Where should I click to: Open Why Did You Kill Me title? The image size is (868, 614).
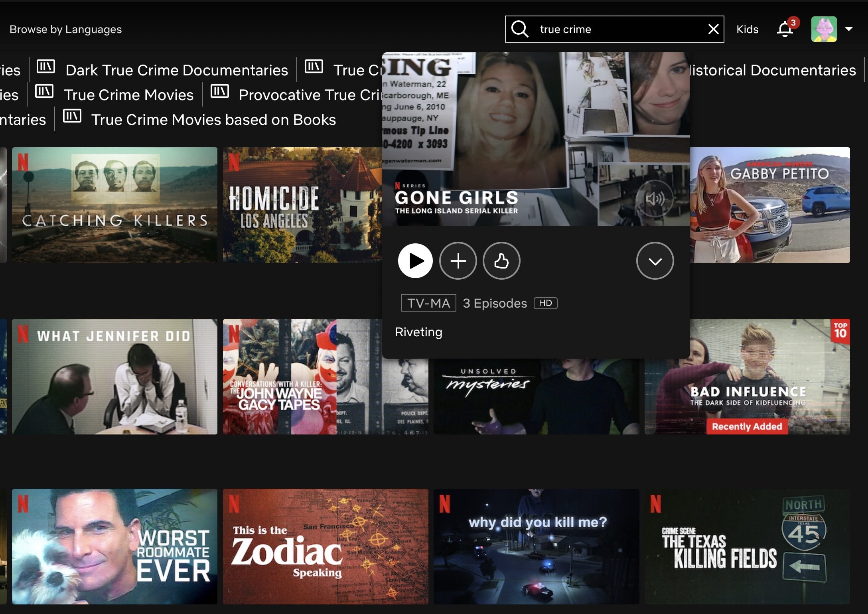point(536,547)
